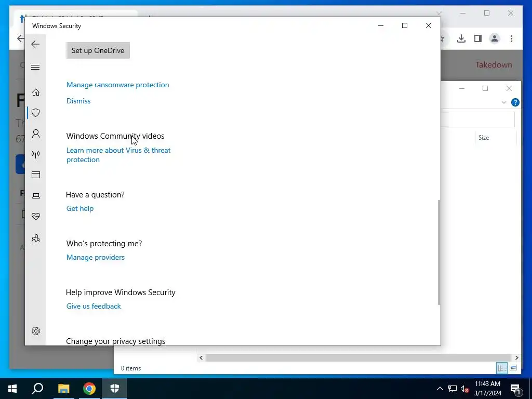Open Chrome three-dot menu
The image size is (532, 399).
click(x=511, y=38)
